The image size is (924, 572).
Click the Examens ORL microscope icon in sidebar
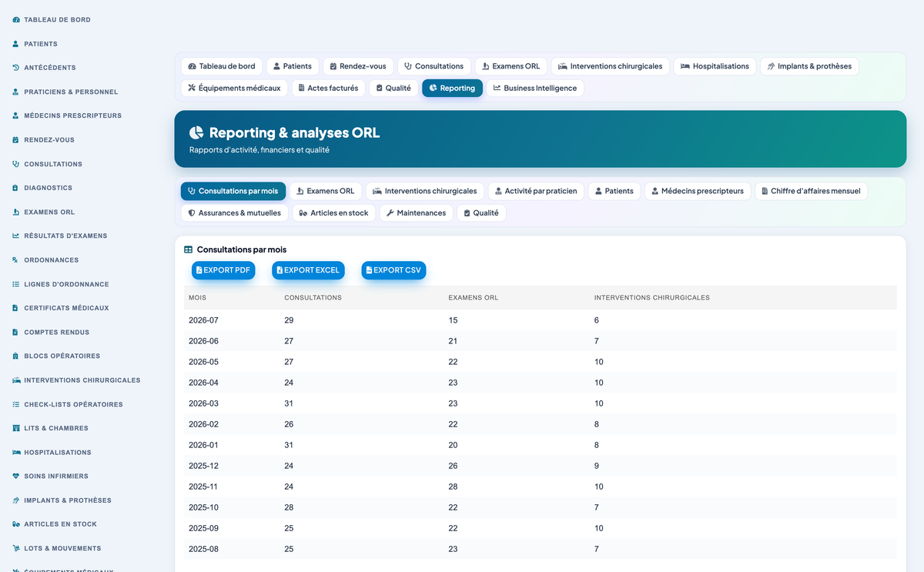(16, 212)
